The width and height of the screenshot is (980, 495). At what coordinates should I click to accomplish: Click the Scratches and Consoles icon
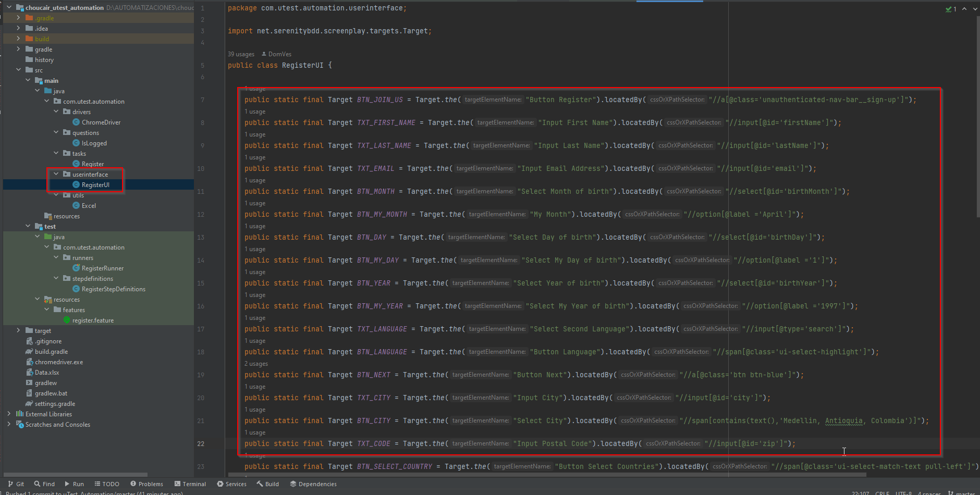pyautogui.click(x=20, y=425)
